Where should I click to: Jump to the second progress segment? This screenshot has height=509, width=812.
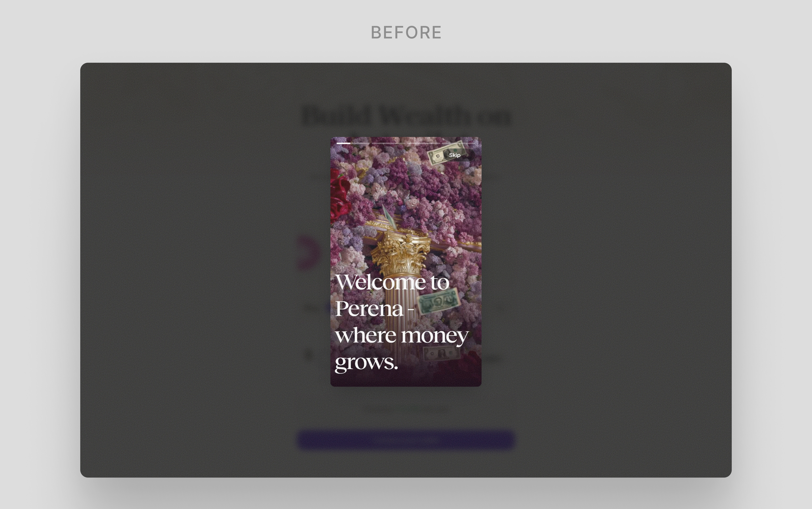(x=388, y=143)
